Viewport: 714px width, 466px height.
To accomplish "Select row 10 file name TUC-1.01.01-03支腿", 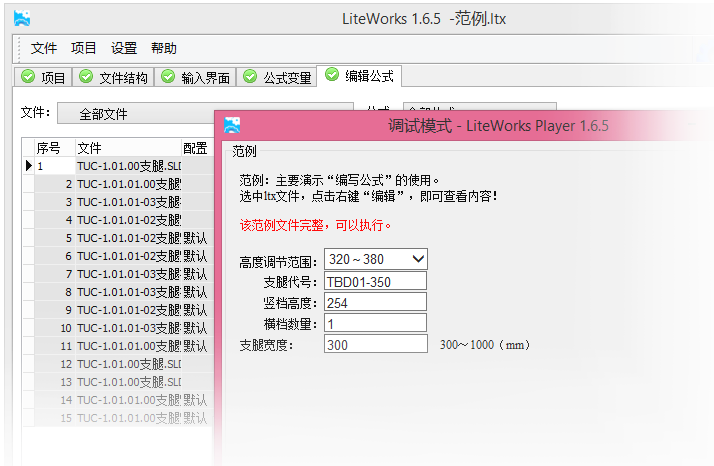I will tap(128, 328).
